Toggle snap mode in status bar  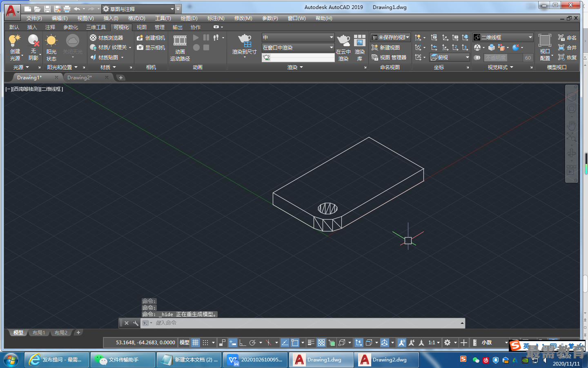[x=205, y=343]
